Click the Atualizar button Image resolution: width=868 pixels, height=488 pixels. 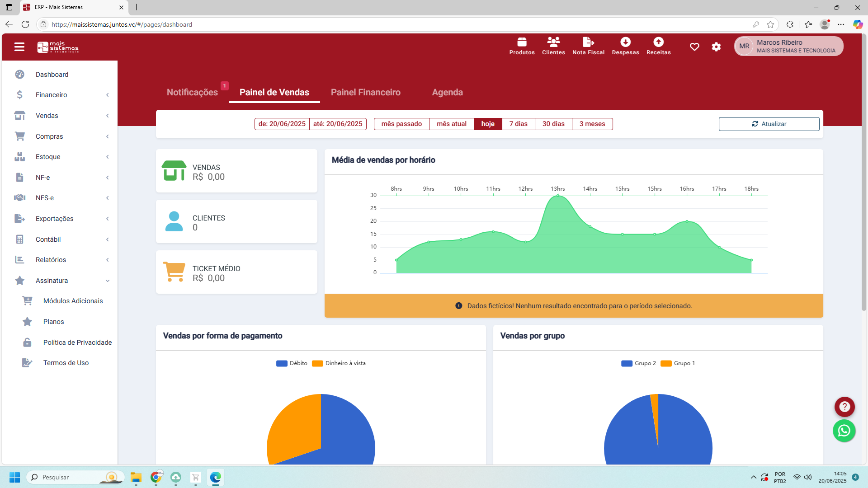pyautogui.click(x=769, y=124)
